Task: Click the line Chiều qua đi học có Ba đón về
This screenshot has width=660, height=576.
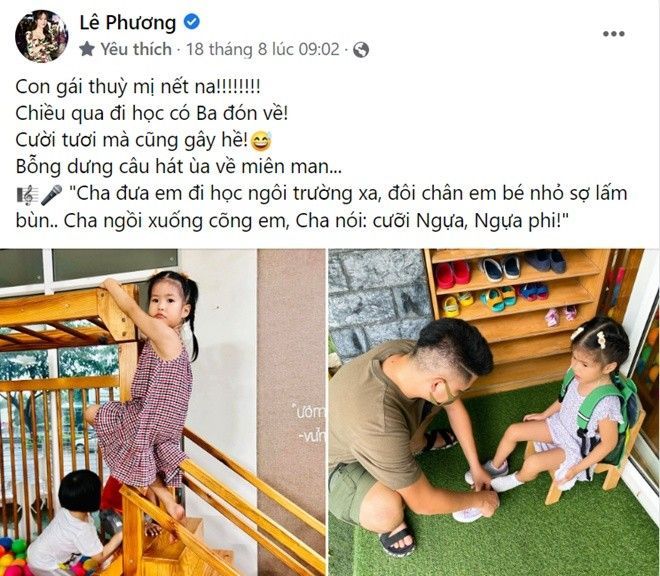Action: [152, 114]
